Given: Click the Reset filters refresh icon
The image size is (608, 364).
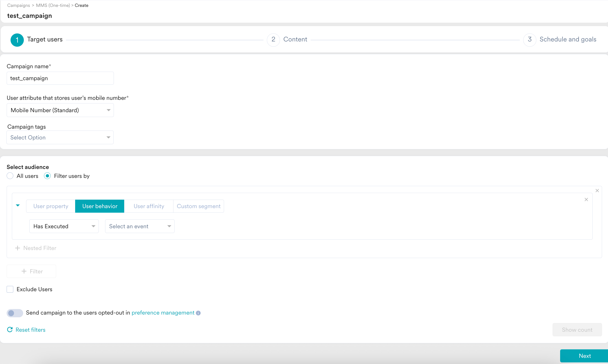Looking at the screenshot, I should [10, 330].
